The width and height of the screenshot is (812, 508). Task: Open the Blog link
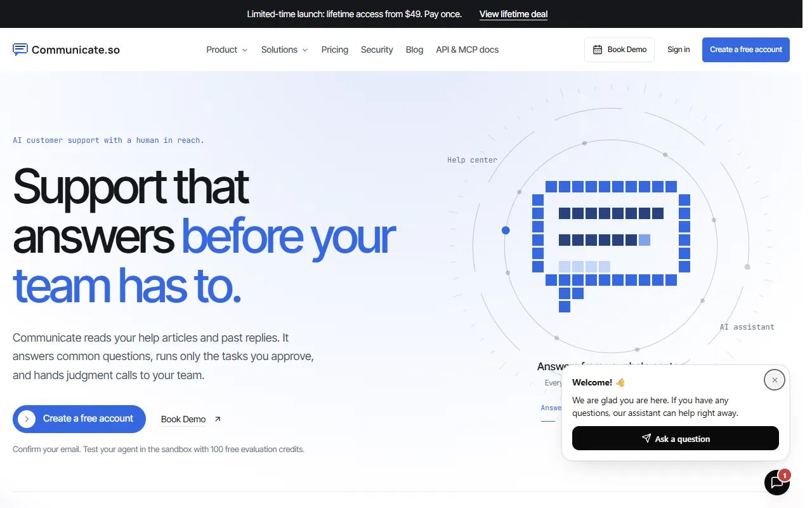414,50
